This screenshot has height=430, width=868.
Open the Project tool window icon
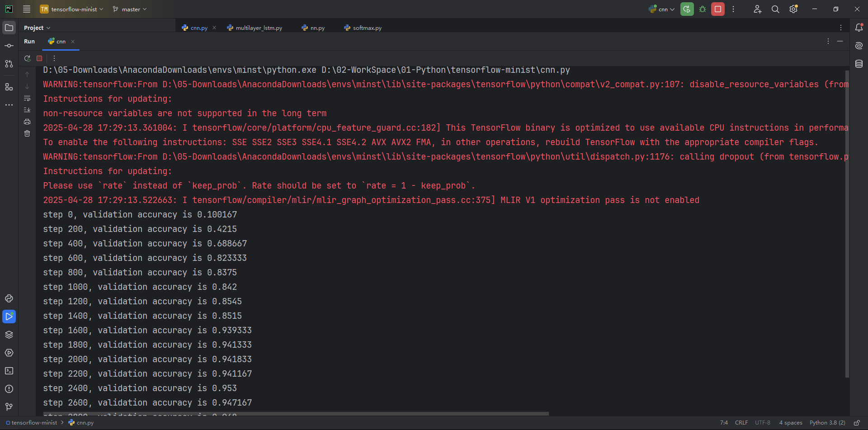coord(9,28)
